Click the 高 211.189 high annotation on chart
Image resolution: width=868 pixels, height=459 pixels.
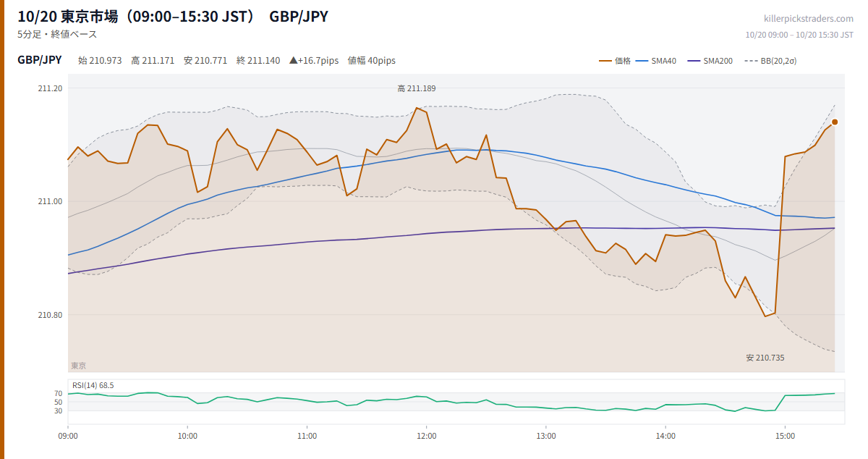(x=417, y=88)
